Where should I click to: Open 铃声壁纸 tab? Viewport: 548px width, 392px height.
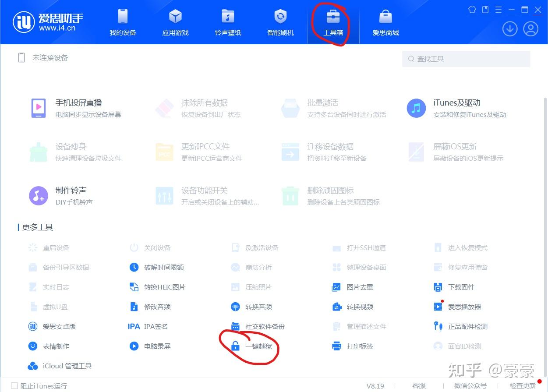(228, 22)
